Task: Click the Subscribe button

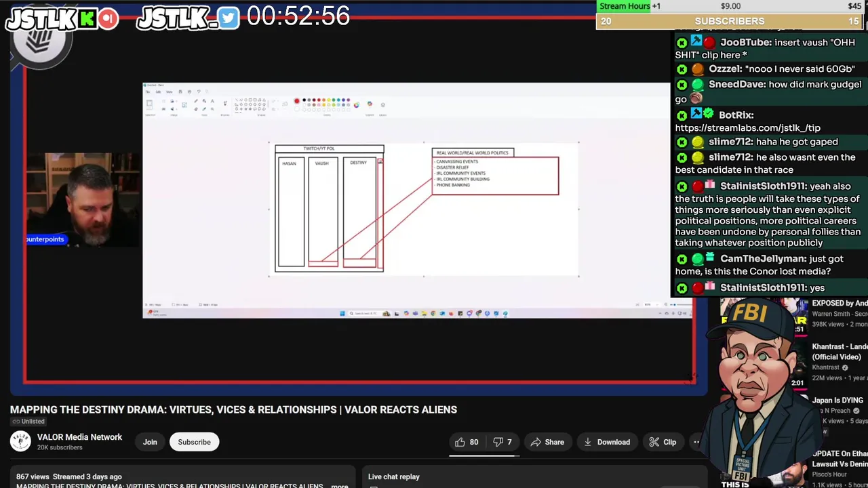Action: pos(194,442)
